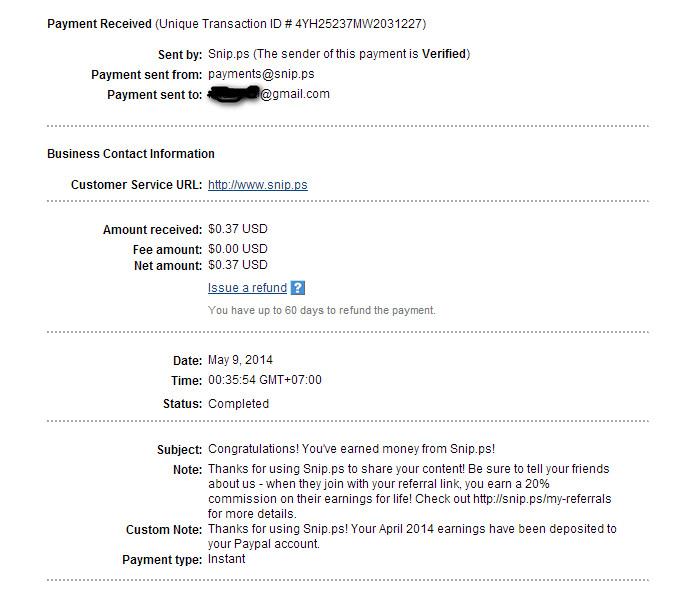Viewport: 682px width, 595px height.
Task: Click the Fee amount $0.00 USD value
Action: (x=238, y=249)
